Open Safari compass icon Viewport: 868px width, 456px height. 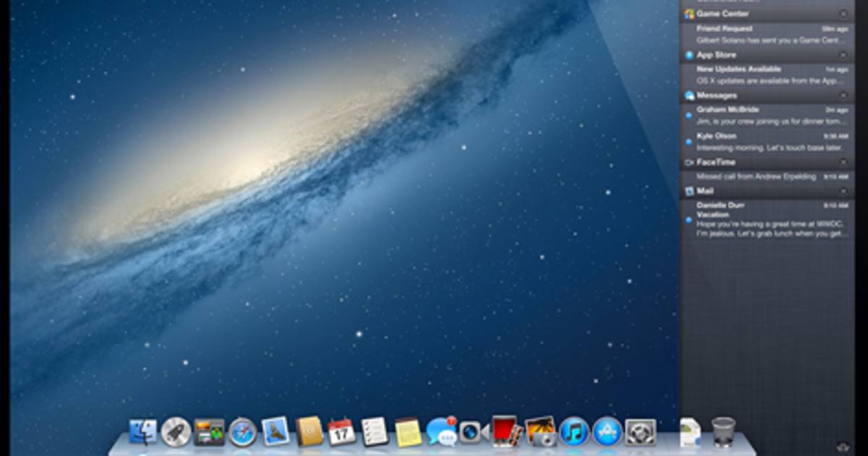243,432
